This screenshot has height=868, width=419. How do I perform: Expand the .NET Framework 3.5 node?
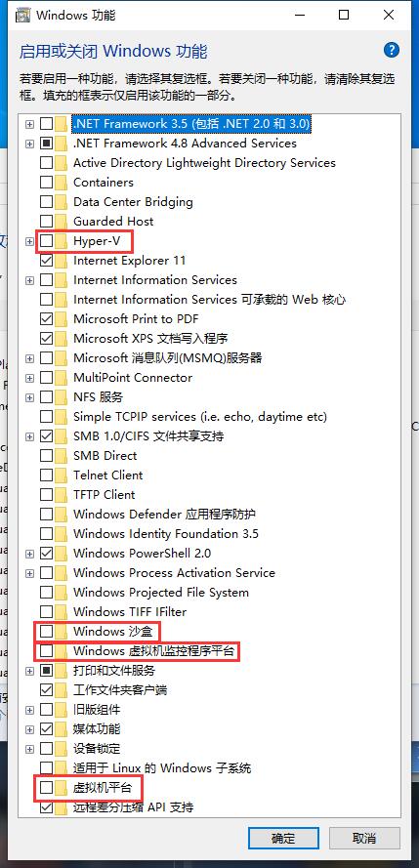(x=30, y=124)
